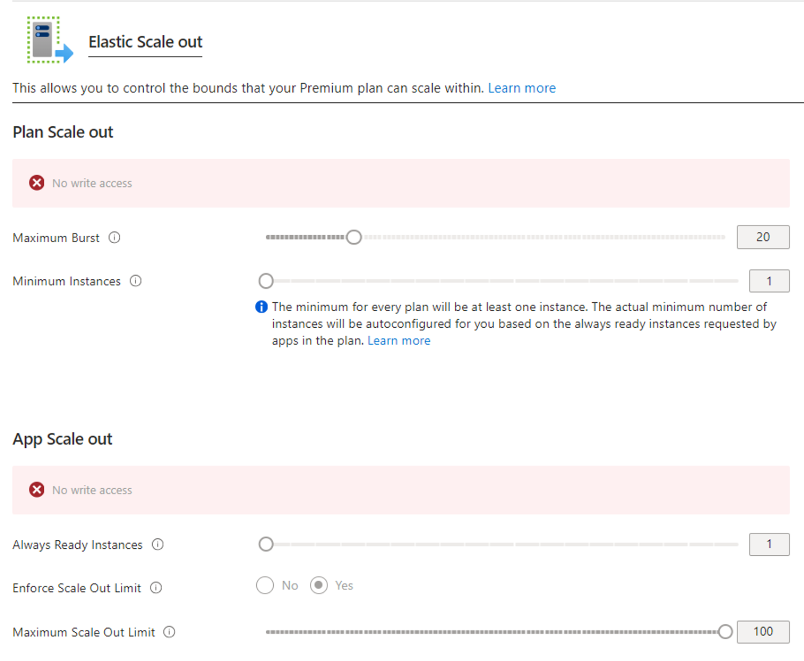Open the Learn more link about Premium plan bounds
Image resolution: width=804 pixels, height=661 pixels.
(x=521, y=88)
